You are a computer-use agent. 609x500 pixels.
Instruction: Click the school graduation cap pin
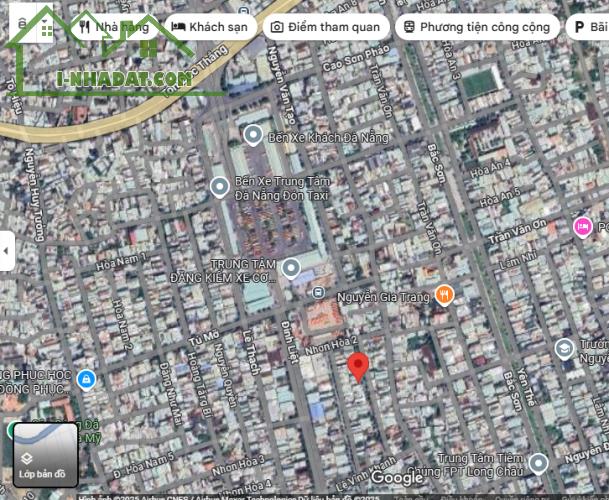point(564,349)
